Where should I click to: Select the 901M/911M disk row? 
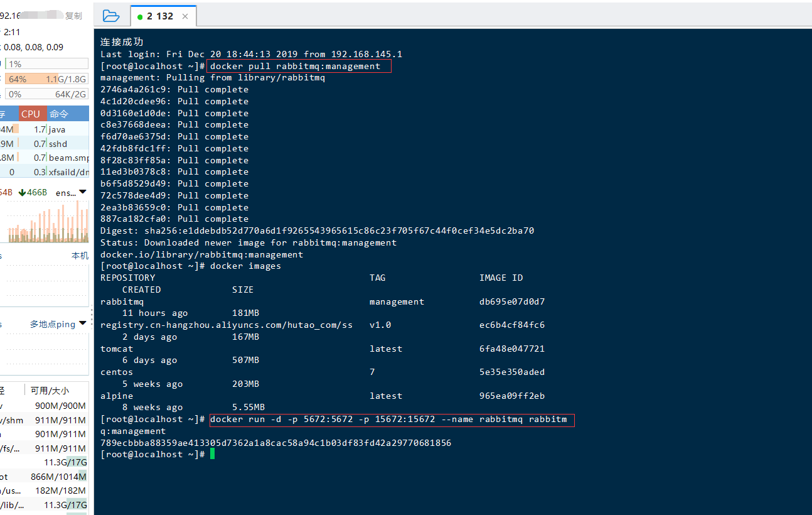[x=44, y=434]
